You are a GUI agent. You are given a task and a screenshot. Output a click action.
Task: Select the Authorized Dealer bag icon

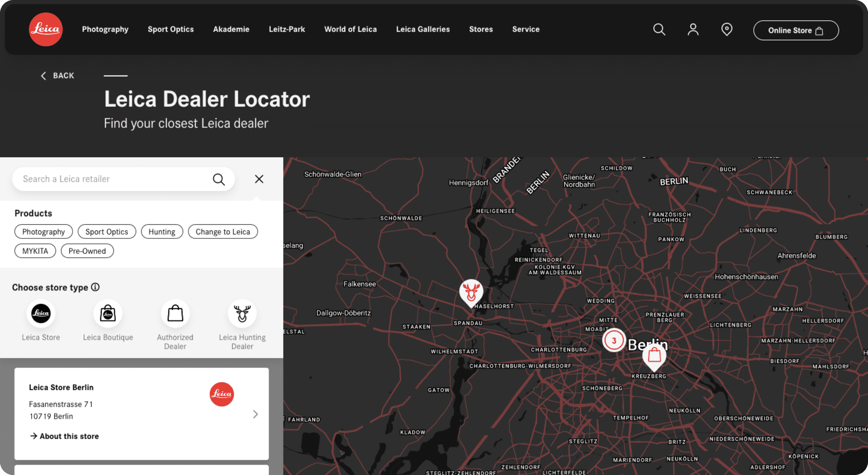pyautogui.click(x=175, y=313)
